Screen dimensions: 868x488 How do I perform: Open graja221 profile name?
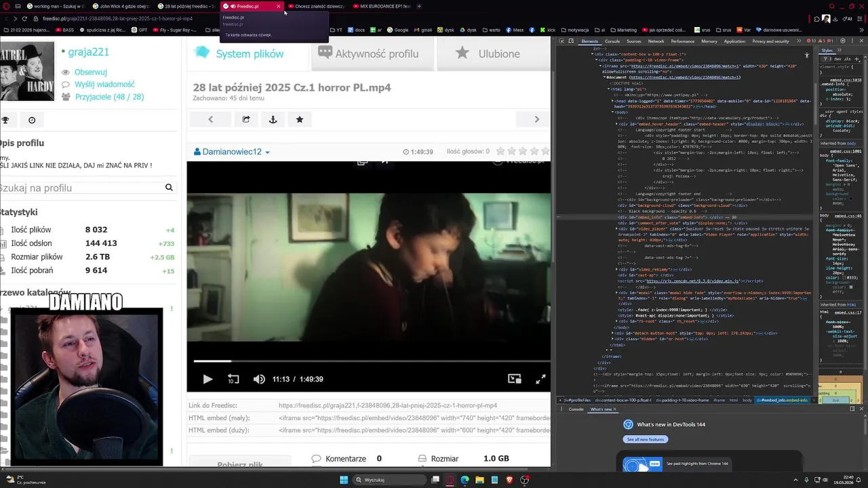[89, 52]
